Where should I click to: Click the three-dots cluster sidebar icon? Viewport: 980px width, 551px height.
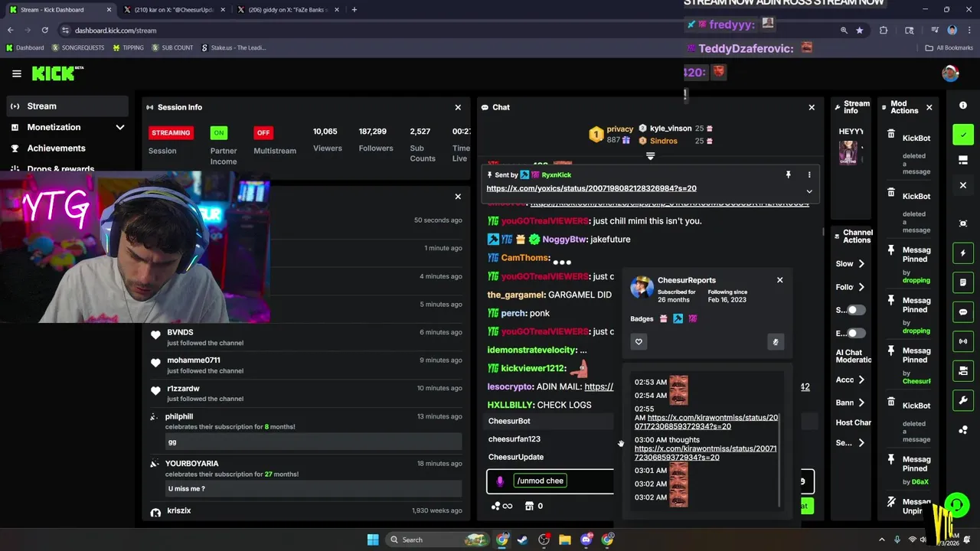963,430
